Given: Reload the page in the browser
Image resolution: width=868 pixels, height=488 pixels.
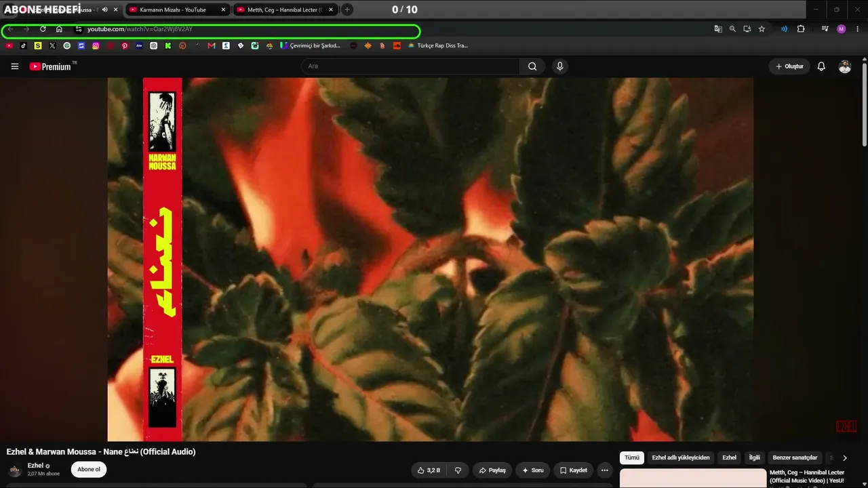Looking at the screenshot, I should click(x=43, y=29).
